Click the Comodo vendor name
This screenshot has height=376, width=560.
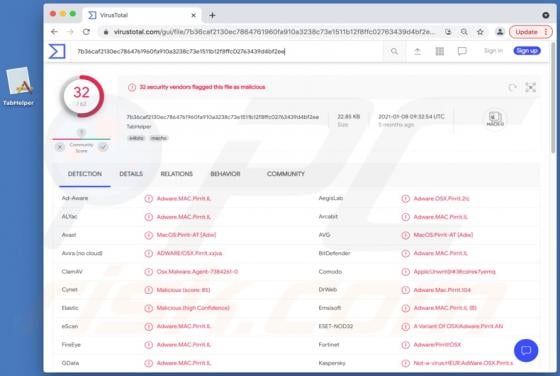(330, 272)
